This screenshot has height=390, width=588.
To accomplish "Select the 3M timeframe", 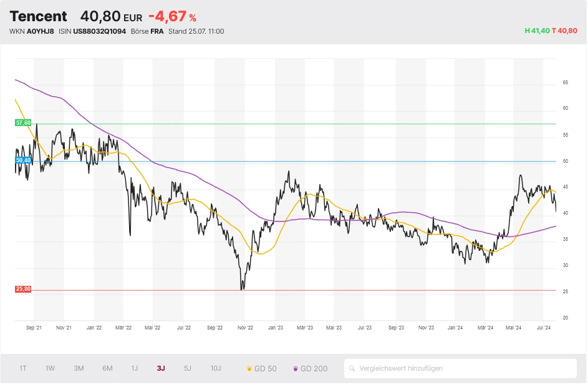I will (79, 369).
